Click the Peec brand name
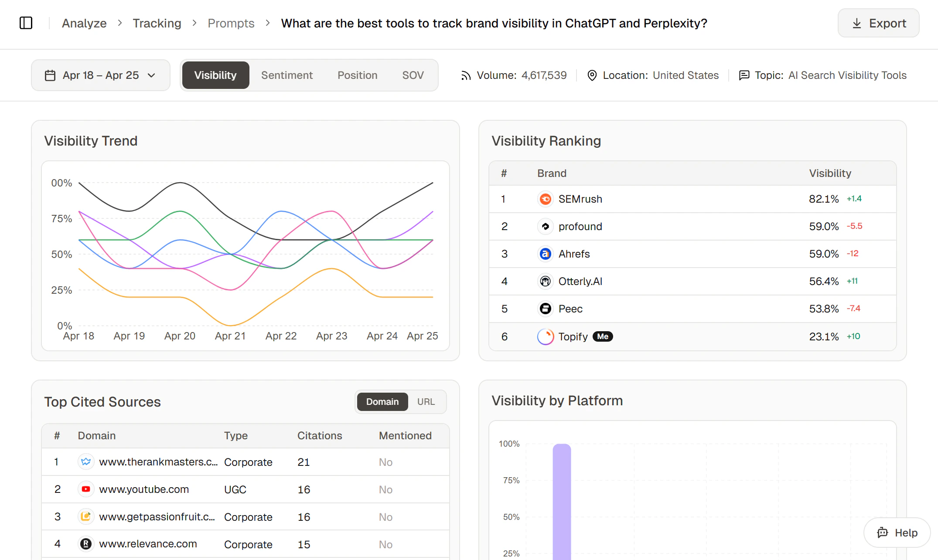 [x=570, y=309]
